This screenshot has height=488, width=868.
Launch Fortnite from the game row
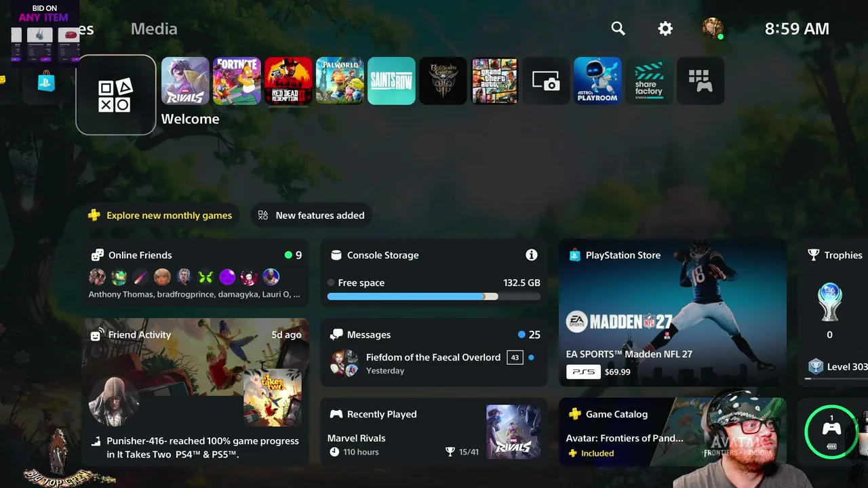click(x=237, y=81)
